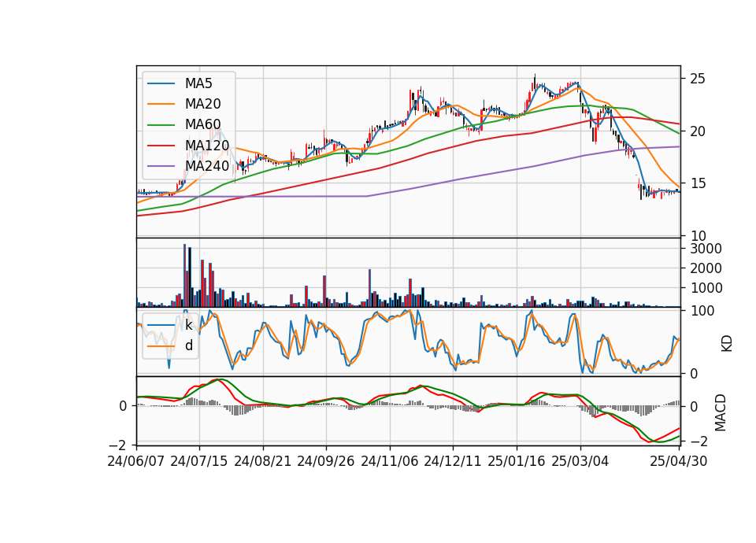Click the green MA60 legend line
Screen dimensions: 756x543
pos(161,125)
